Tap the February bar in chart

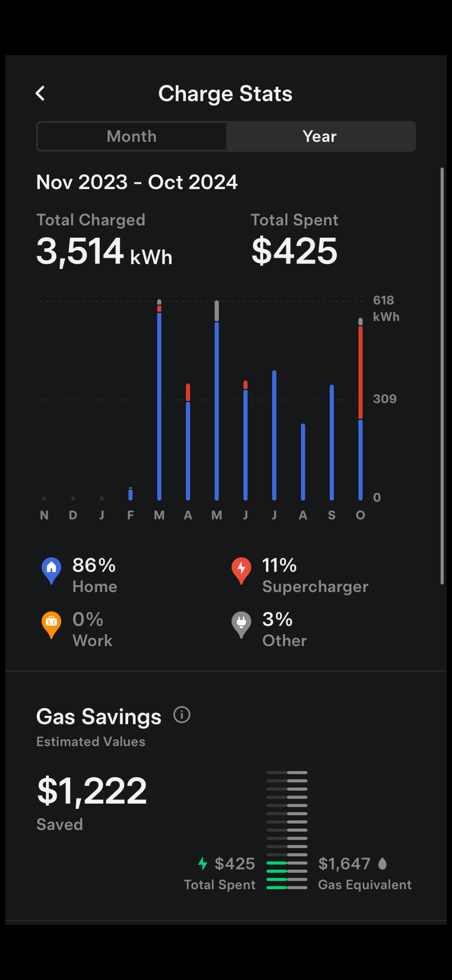130,494
